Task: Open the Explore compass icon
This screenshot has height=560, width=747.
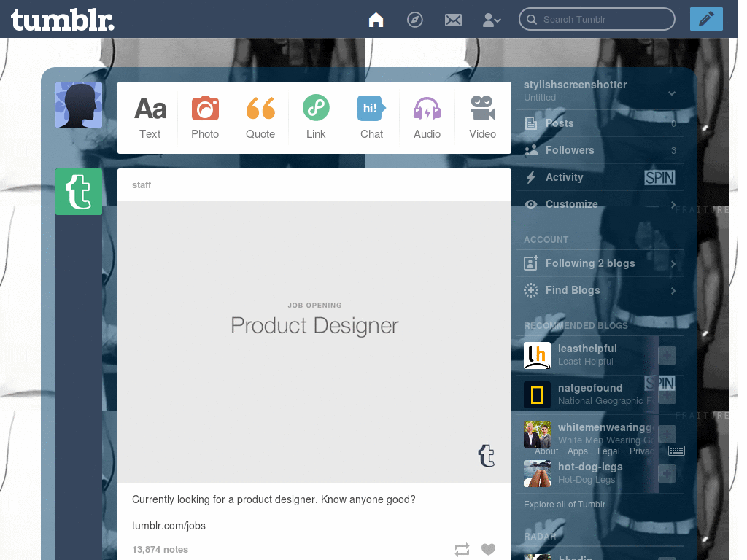Action: pyautogui.click(x=415, y=20)
